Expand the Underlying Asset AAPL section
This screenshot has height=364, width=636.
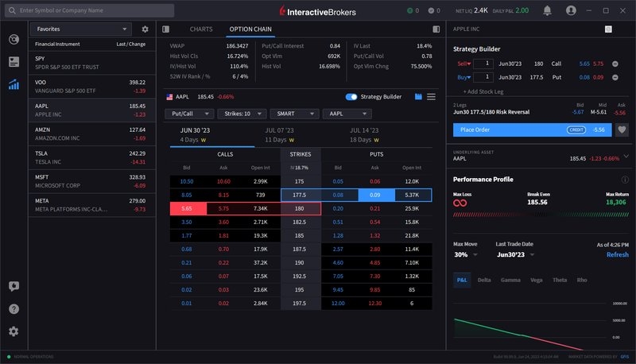[626, 156]
